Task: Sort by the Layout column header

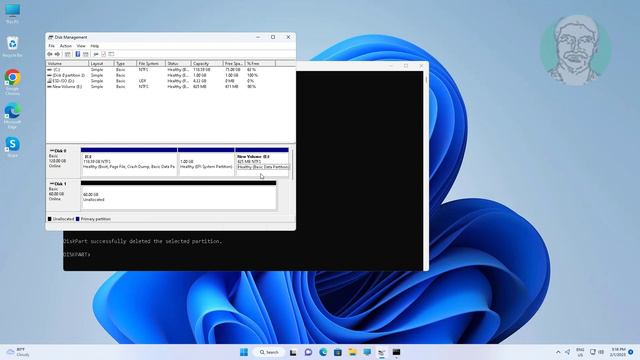Action: (101, 64)
